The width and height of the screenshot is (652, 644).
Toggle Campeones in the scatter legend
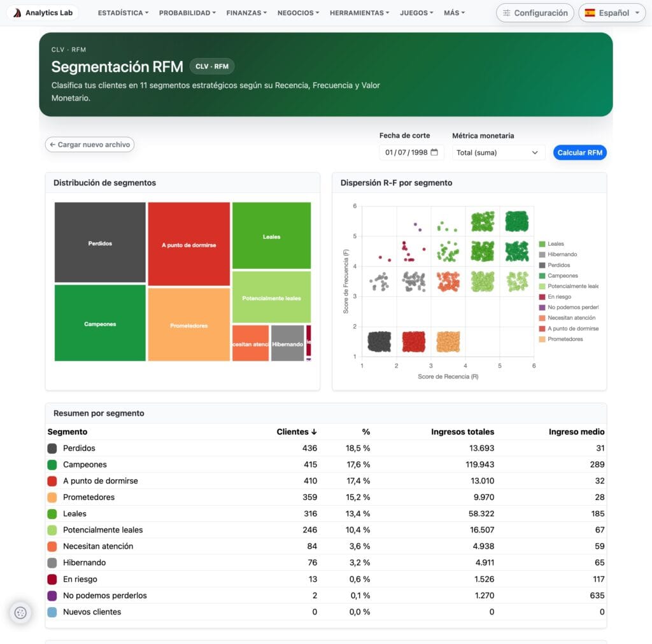coord(558,275)
